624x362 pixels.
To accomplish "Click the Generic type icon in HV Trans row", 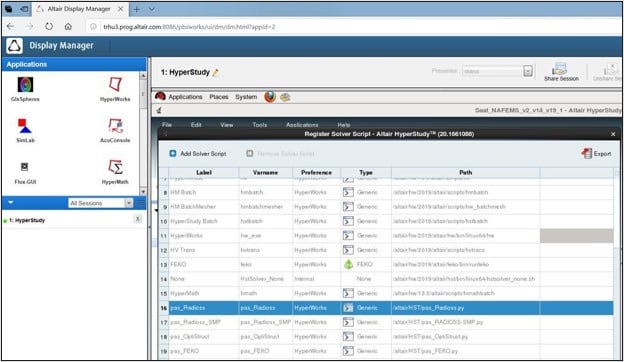I will (348, 250).
